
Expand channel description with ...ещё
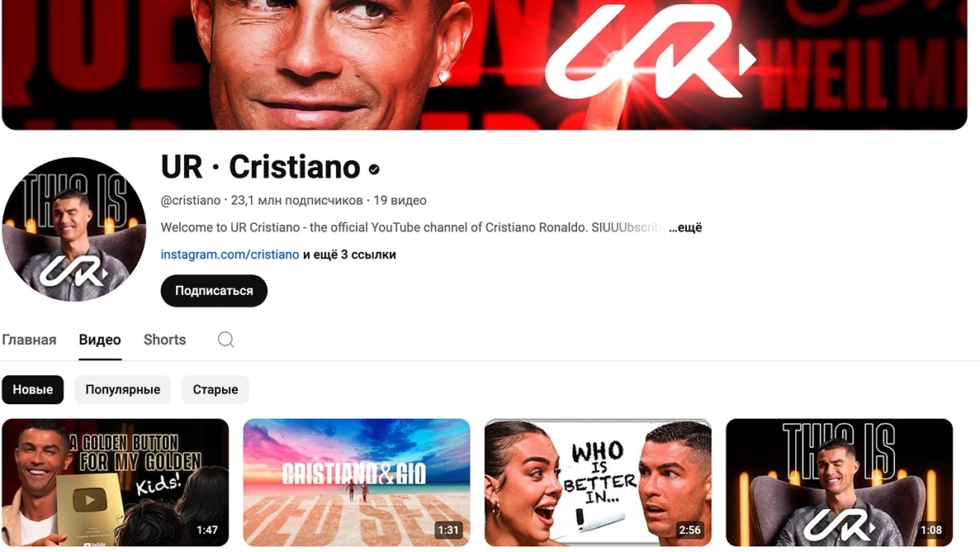click(x=685, y=228)
